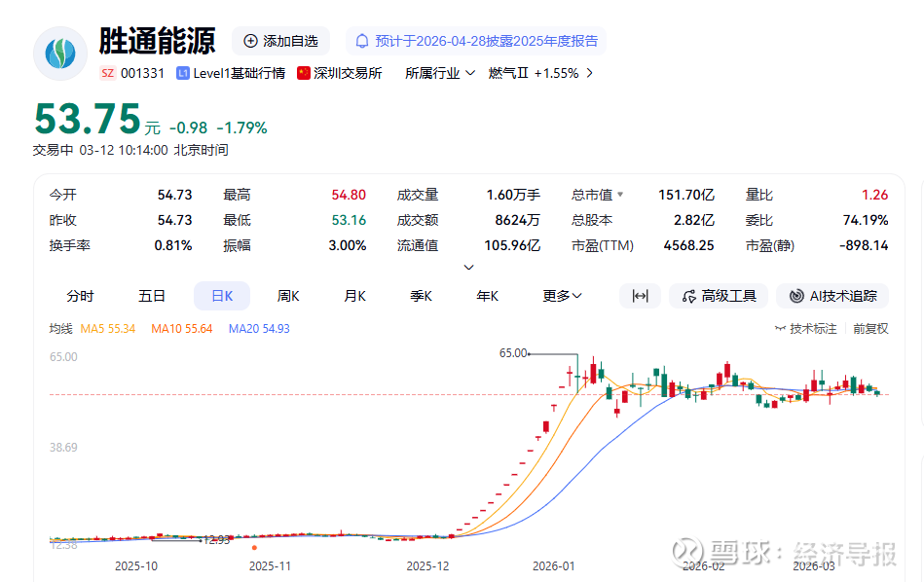Click 技术标注 option label
The image size is (924, 582).
click(813, 329)
